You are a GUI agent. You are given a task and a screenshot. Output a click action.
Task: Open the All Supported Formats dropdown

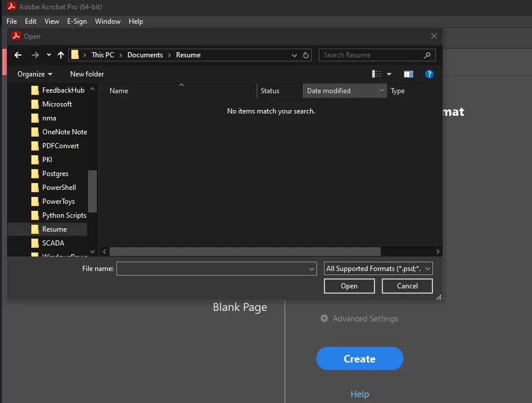tap(378, 269)
